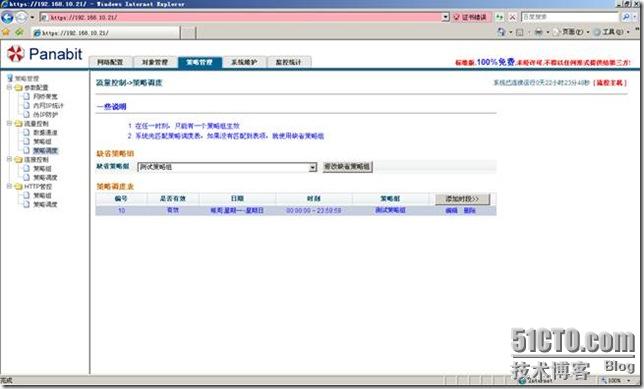The height and width of the screenshot is (389, 644).
Task: Click page icon beside 数据通道
Action: click(x=27, y=132)
